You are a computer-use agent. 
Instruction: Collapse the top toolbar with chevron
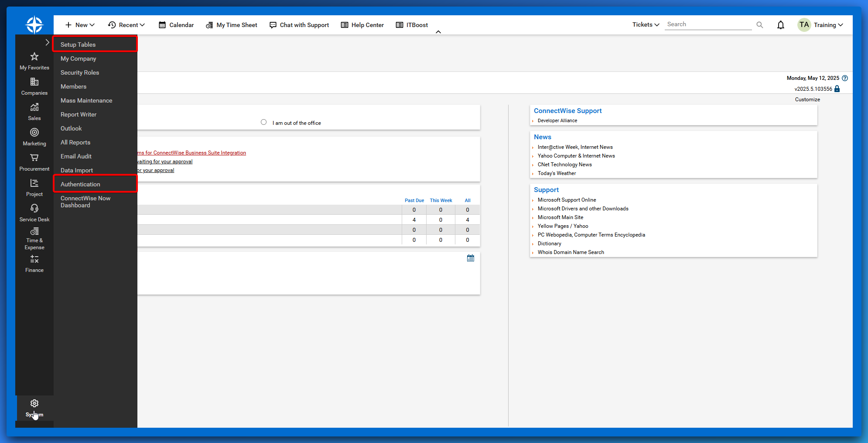pyautogui.click(x=438, y=32)
